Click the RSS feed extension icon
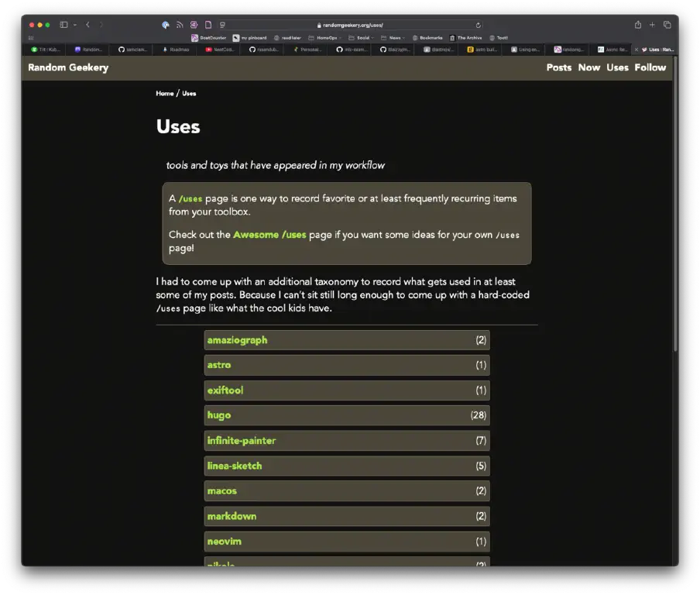The image size is (700, 595). tap(180, 25)
